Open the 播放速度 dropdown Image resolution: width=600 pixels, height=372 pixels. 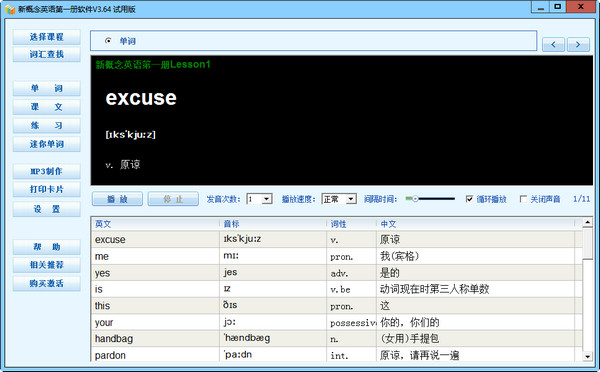pos(339,199)
